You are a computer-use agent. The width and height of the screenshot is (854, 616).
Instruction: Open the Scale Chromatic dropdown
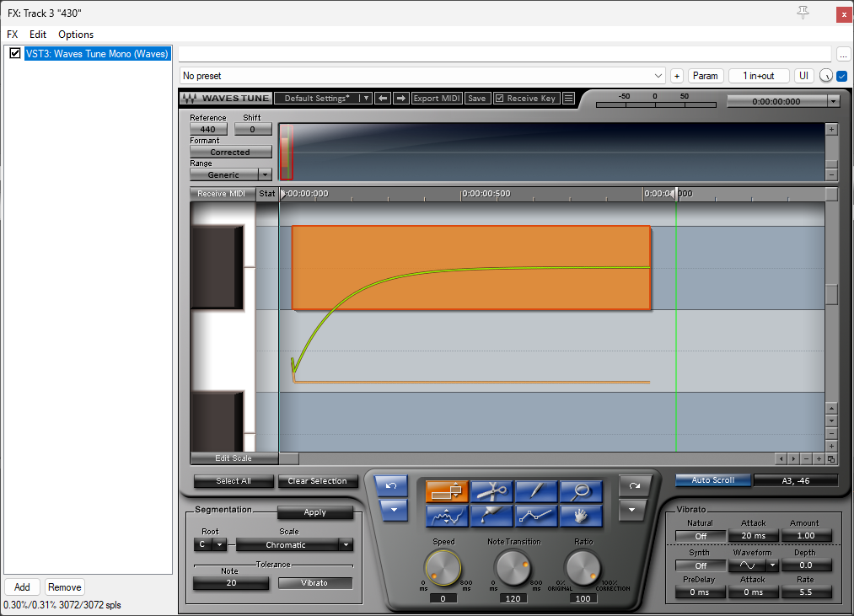point(346,544)
